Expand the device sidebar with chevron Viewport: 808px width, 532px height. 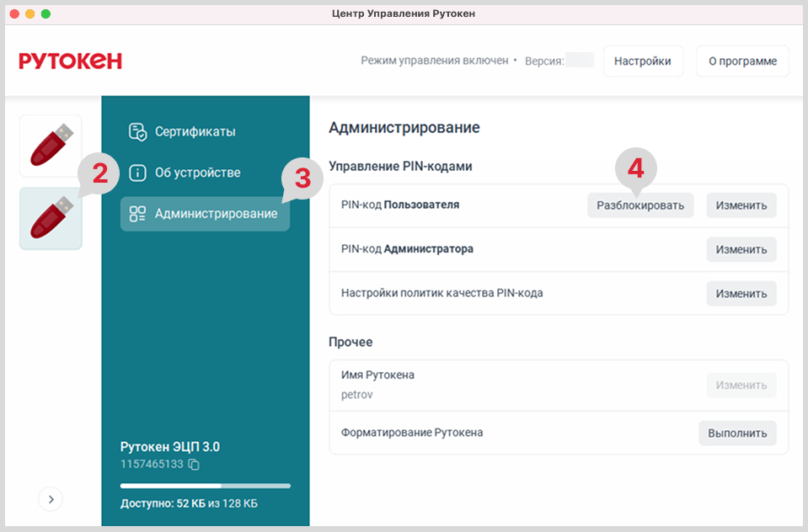[51, 499]
